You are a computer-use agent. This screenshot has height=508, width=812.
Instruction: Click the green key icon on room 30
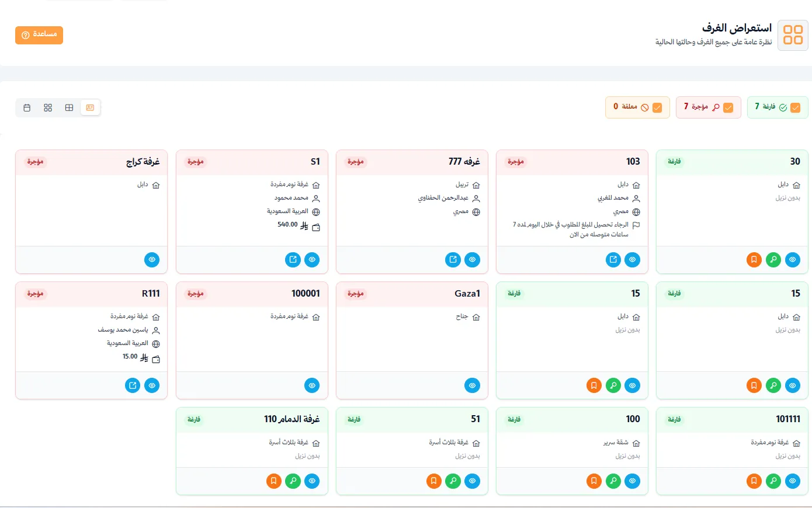pos(773,260)
